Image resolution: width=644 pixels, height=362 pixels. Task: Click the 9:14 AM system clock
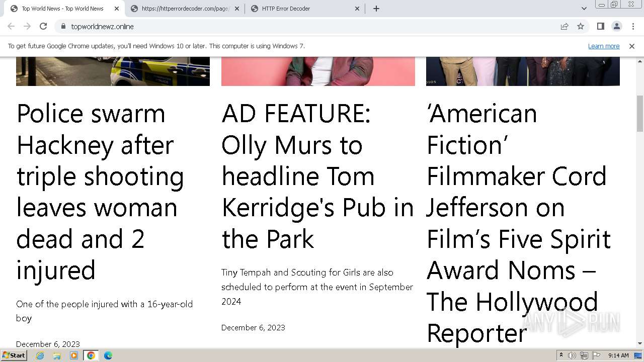tap(618, 355)
